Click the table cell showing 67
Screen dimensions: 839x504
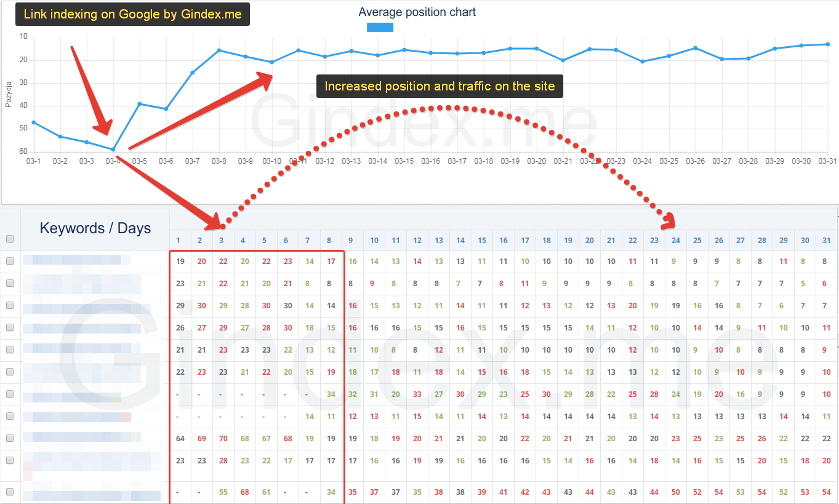[266, 439]
